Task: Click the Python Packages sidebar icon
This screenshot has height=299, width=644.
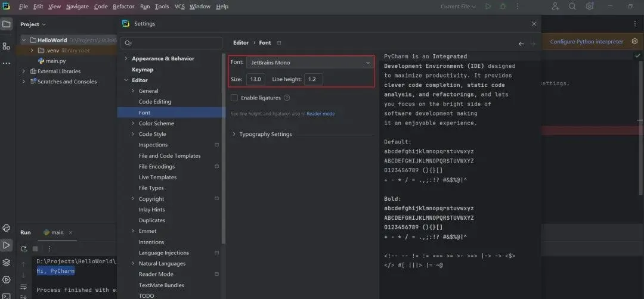Action: click(7, 262)
